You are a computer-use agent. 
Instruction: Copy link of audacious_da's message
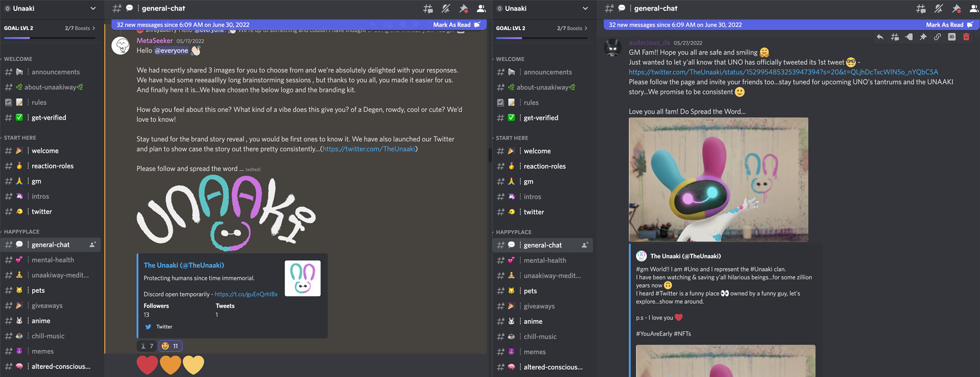pyautogui.click(x=937, y=37)
